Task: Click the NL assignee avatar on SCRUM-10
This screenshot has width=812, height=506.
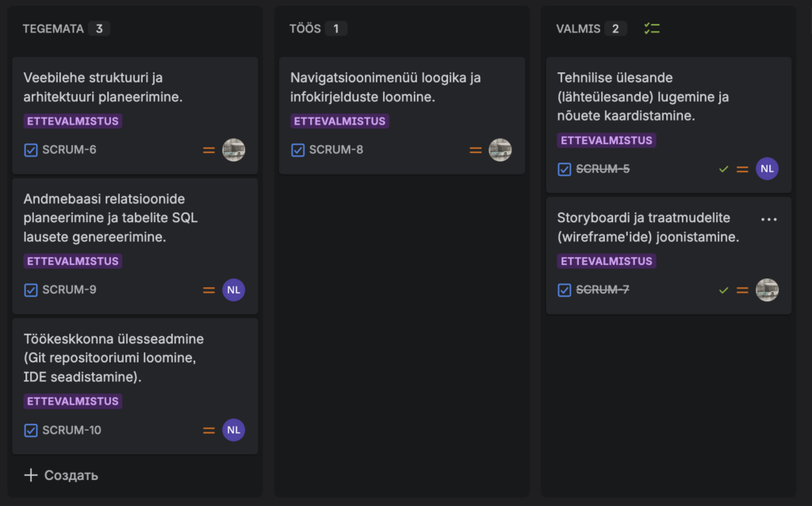Action: click(233, 430)
